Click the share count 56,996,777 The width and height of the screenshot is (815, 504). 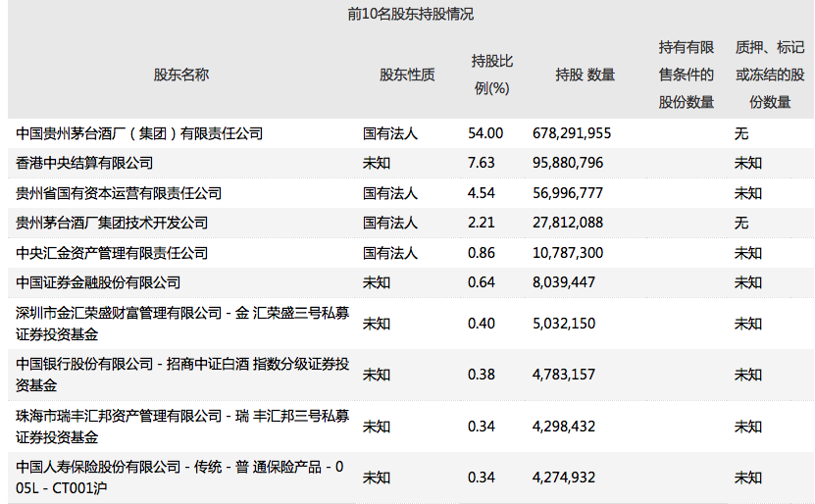[x=568, y=193]
